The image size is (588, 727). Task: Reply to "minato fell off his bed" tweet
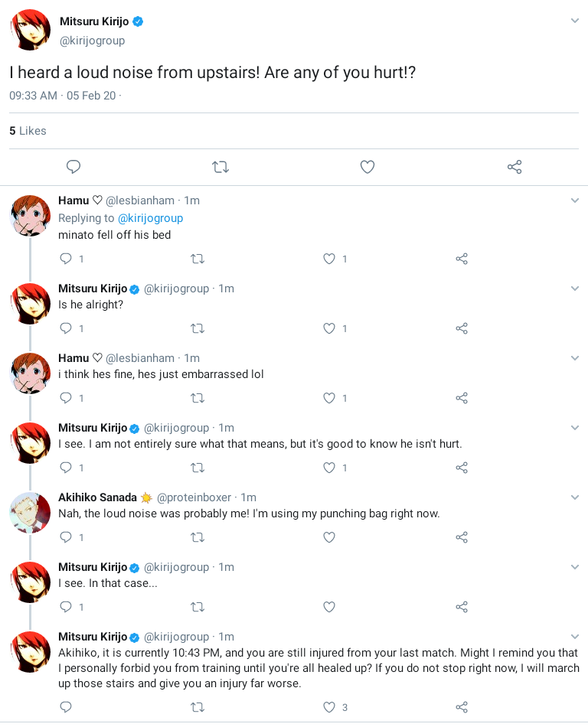tap(66, 259)
